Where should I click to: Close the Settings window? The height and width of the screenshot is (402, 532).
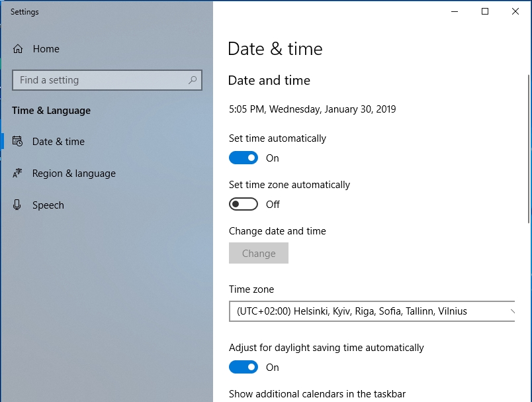tap(515, 11)
